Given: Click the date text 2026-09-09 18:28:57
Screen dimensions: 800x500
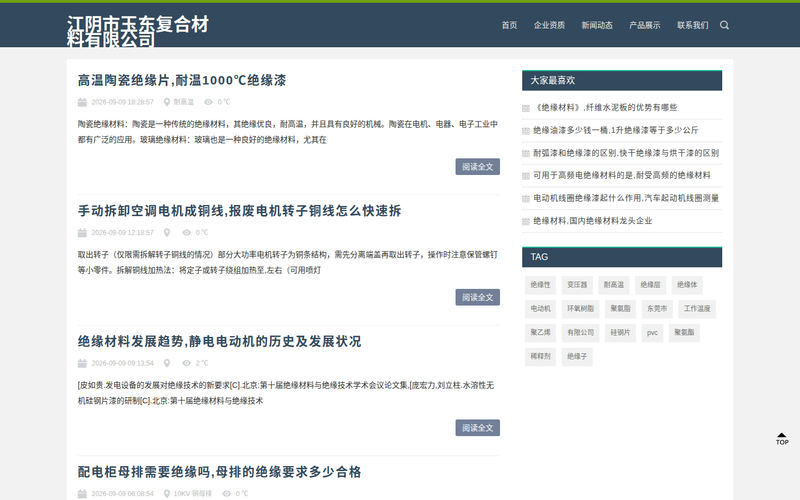Looking at the screenshot, I should point(122,102).
